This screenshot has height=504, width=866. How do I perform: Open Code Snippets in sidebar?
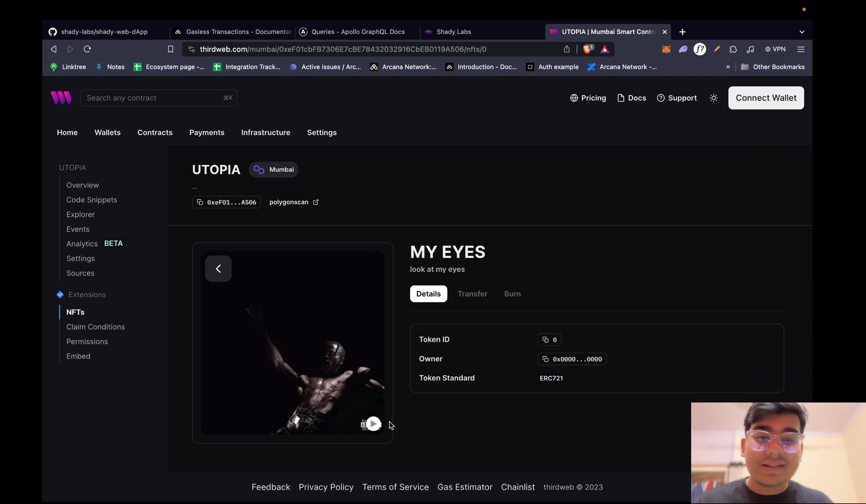point(92,200)
